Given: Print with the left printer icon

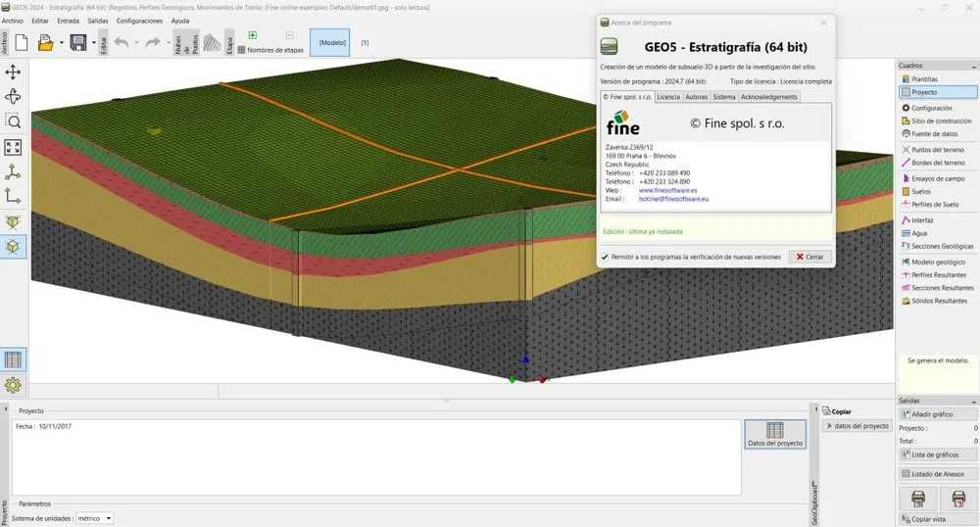Looking at the screenshot, I should (918, 499).
